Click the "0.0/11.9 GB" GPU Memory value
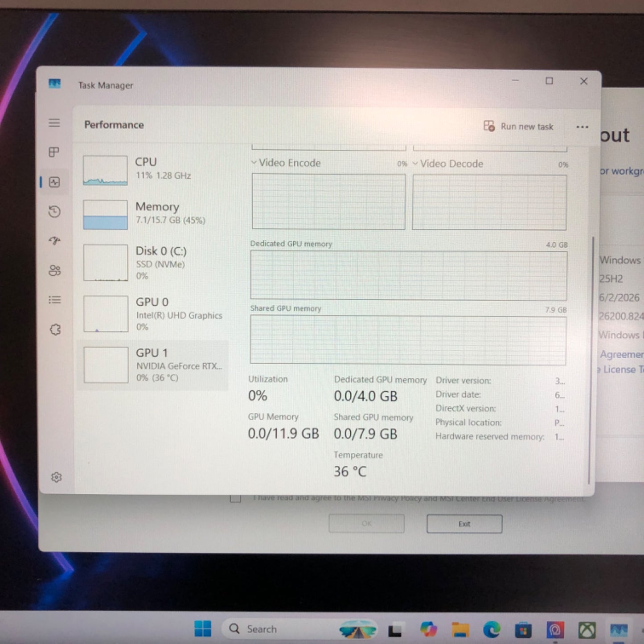 [x=283, y=434]
